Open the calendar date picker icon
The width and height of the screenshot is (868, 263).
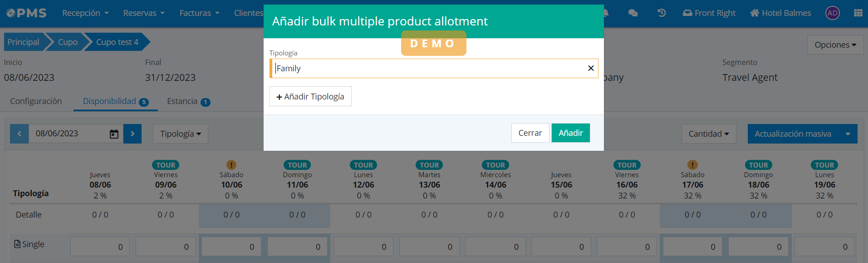tap(114, 134)
